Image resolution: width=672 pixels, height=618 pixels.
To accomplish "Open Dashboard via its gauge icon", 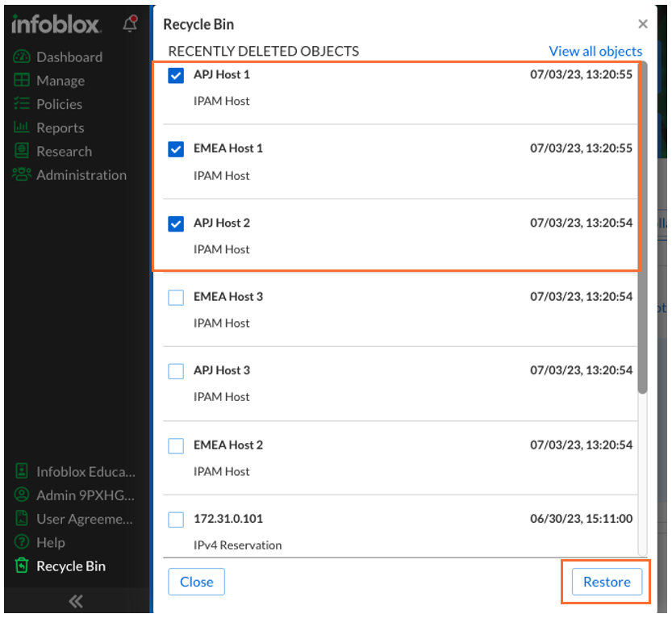I will tap(22, 57).
